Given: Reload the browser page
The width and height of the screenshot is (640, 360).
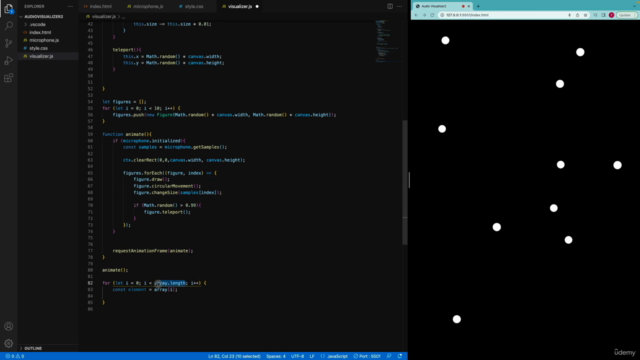Looking at the screenshot, I should pyautogui.click(x=432, y=15).
